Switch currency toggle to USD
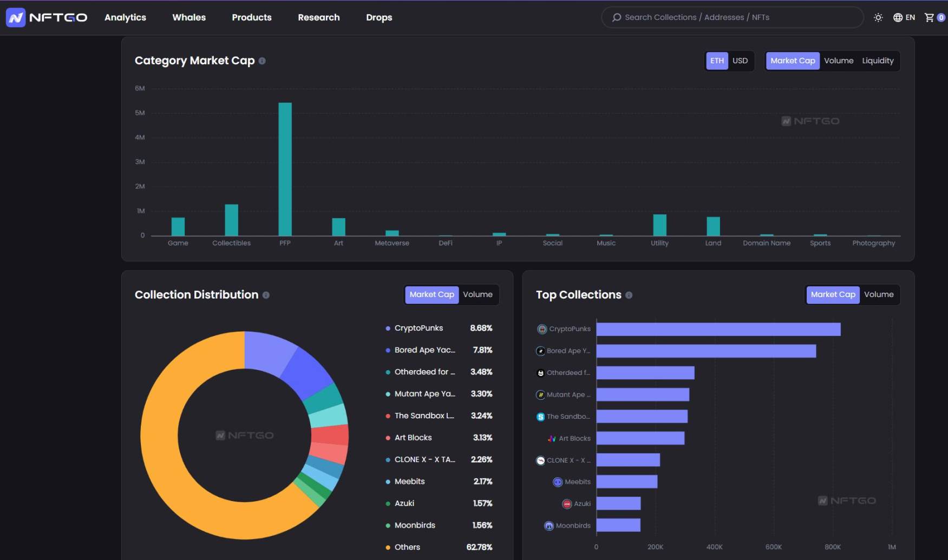The width and height of the screenshot is (948, 560). [740, 61]
